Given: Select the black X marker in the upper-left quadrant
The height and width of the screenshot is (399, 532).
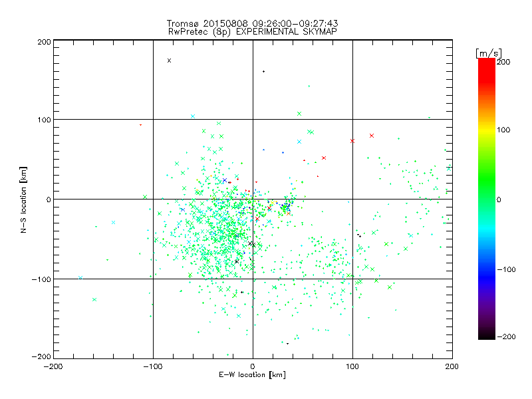Looking at the screenshot, I should click(x=170, y=61).
